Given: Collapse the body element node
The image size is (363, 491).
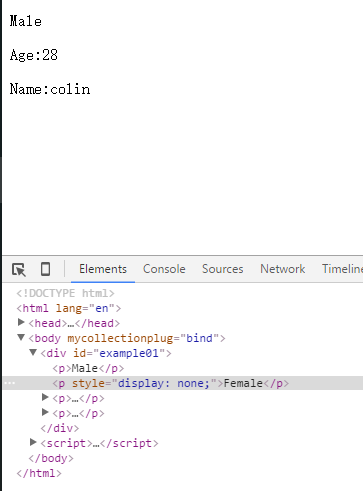Looking at the screenshot, I should pyautogui.click(x=21, y=338).
